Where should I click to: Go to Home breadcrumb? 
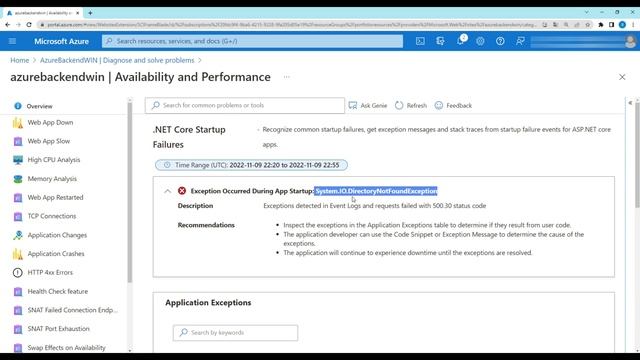click(20, 60)
